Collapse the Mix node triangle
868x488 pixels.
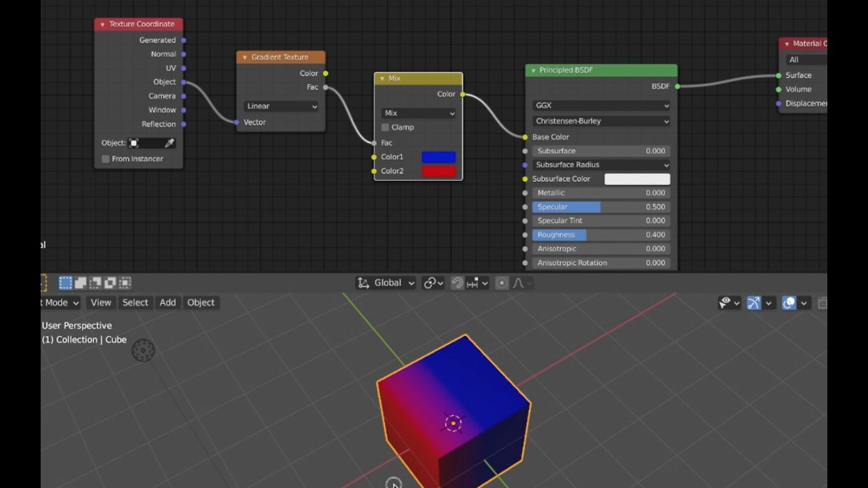click(x=382, y=79)
